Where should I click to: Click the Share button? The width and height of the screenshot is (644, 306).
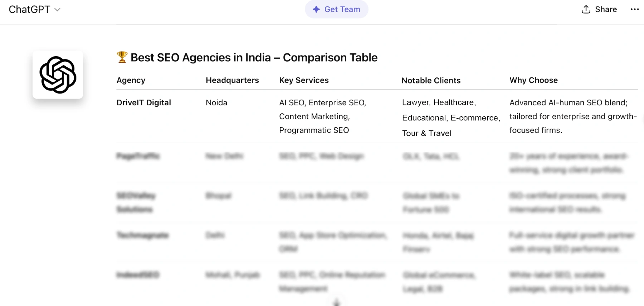point(599,9)
